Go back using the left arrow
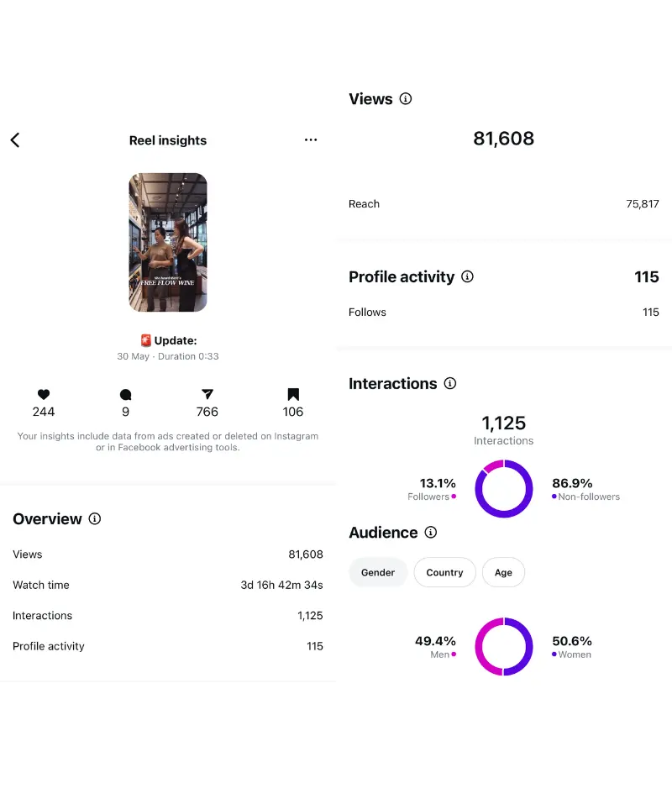 pyautogui.click(x=15, y=140)
